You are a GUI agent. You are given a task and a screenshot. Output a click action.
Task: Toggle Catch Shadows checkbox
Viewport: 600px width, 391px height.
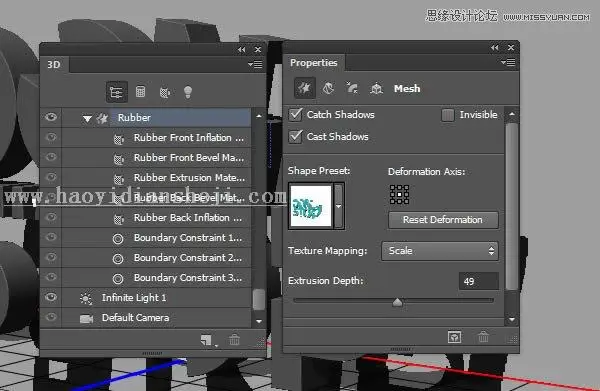coord(295,114)
